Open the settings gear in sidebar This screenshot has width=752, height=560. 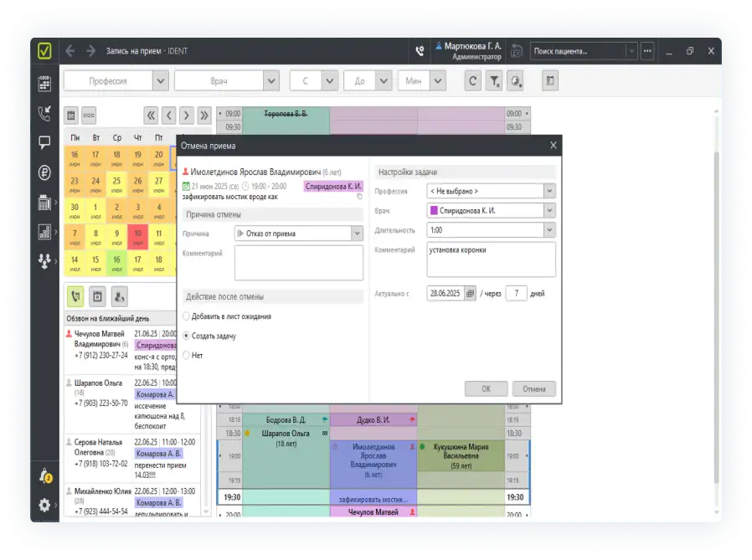(44, 505)
